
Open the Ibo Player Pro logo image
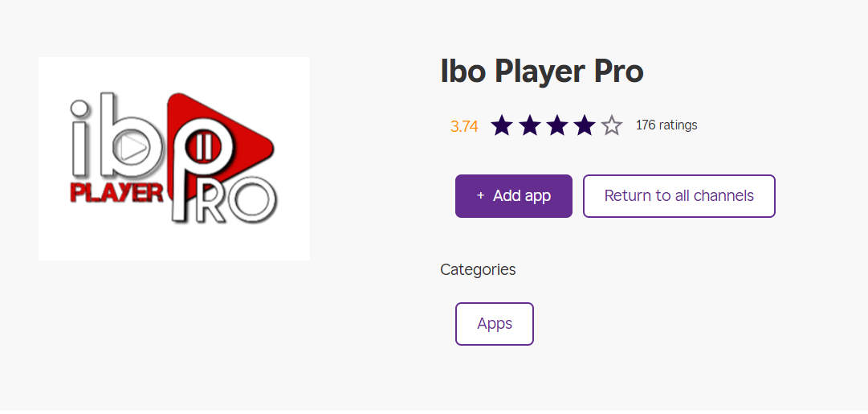pos(174,158)
